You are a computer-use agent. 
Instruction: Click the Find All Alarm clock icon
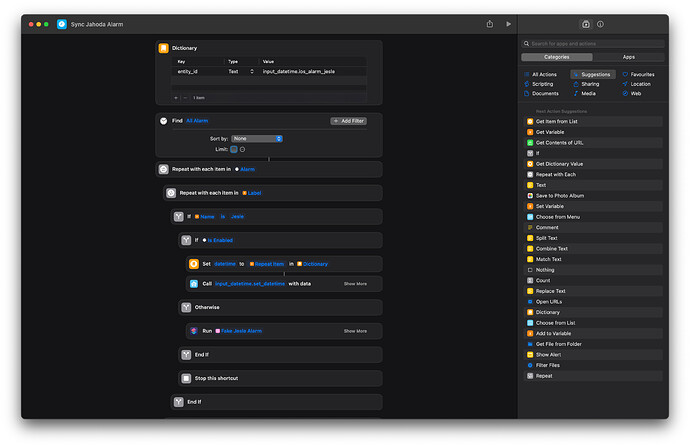[x=164, y=121]
